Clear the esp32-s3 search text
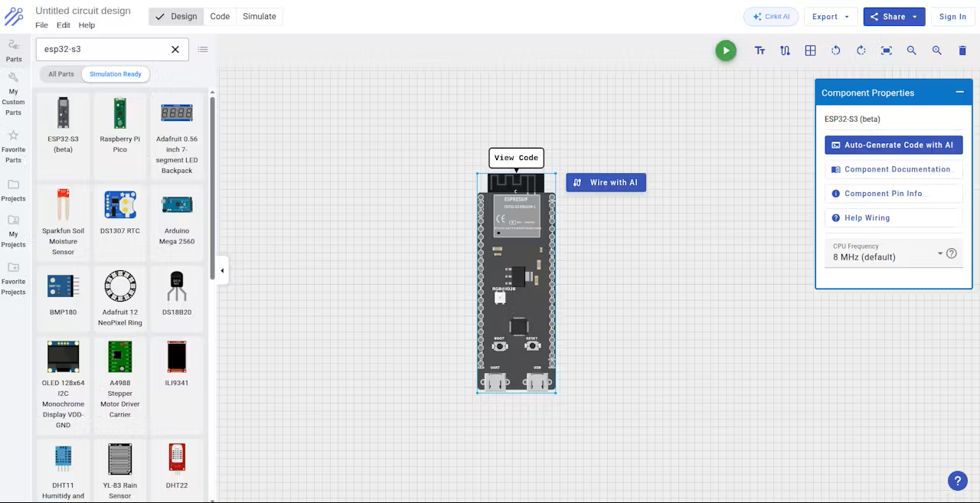 175,49
